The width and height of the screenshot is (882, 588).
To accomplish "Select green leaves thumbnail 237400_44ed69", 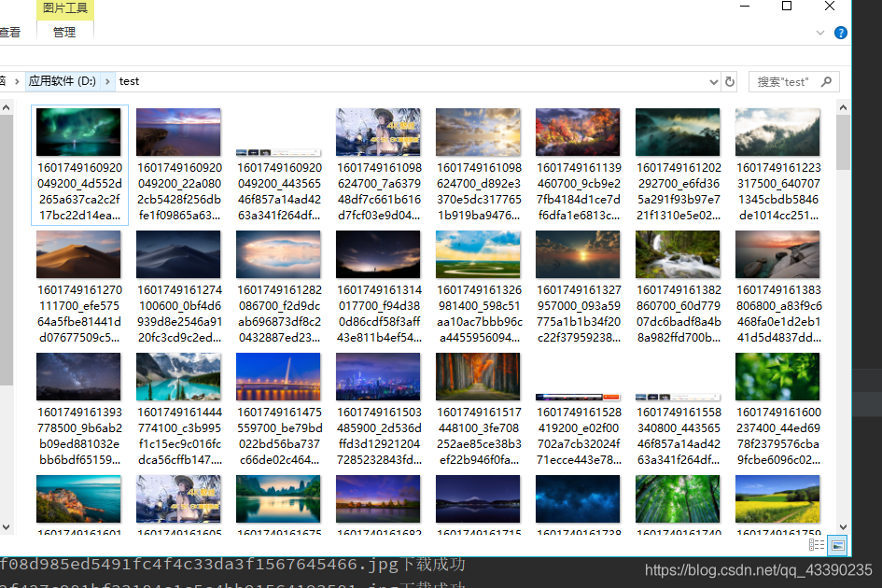I will tap(777, 376).
